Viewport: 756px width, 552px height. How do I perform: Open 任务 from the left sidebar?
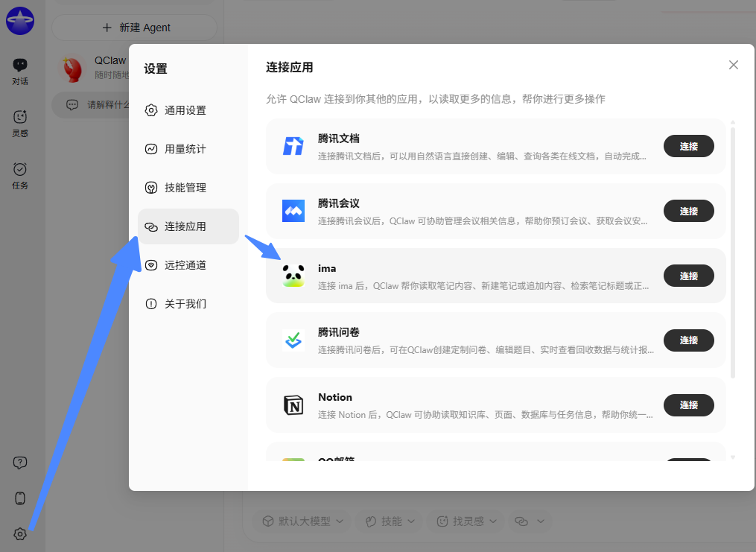coord(19,173)
